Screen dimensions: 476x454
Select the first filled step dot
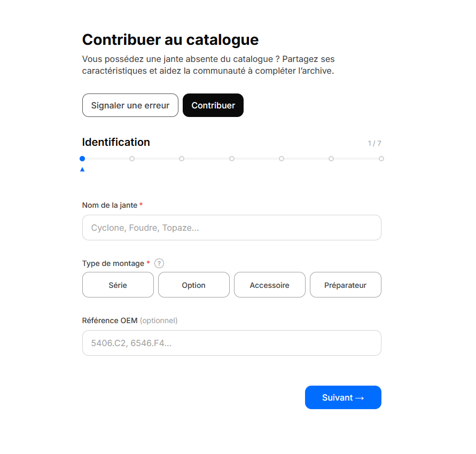point(82,159)
